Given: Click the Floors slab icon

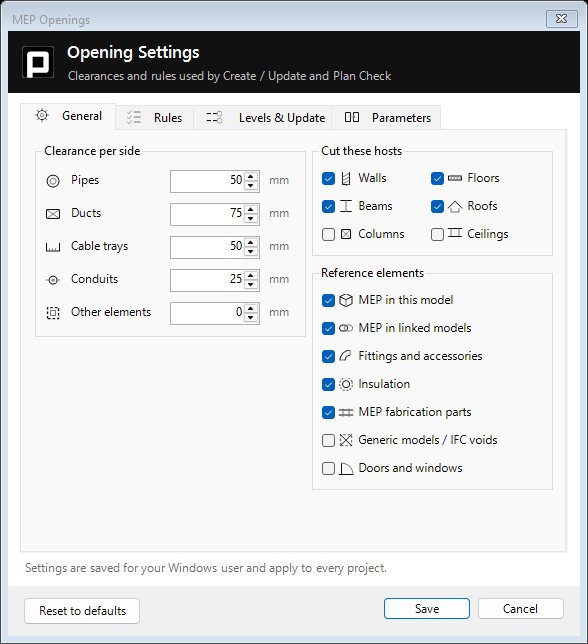Looking at the screenshot, I should coord(455,178).
